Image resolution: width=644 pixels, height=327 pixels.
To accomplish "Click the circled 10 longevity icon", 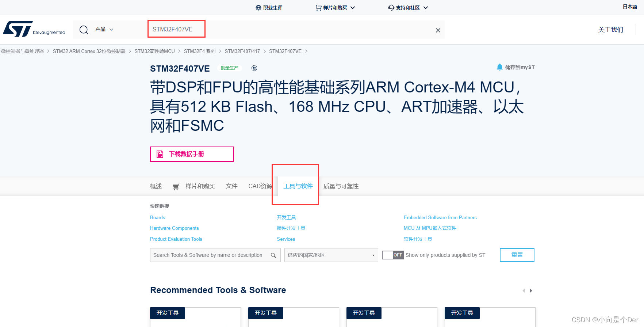I will [254, 68].
